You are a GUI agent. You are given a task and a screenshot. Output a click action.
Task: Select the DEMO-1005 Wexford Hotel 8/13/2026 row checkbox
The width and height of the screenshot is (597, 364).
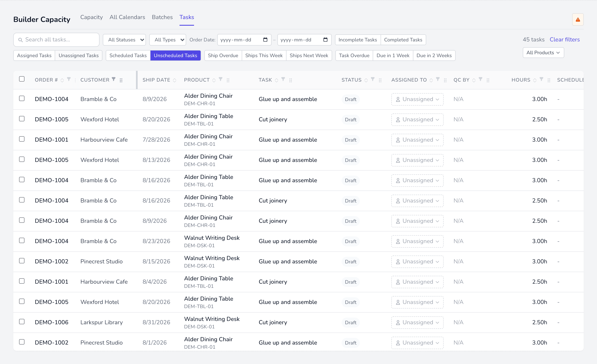[x=22, y=159]
